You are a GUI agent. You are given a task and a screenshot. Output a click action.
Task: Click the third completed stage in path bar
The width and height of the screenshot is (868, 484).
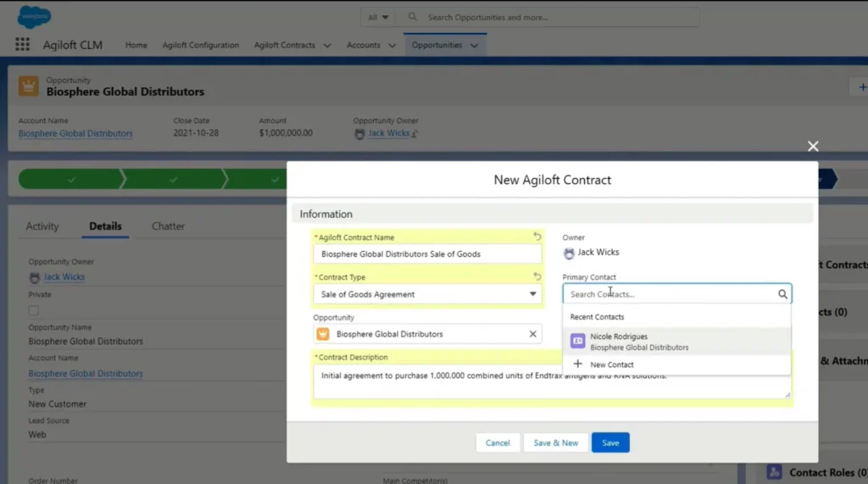pos(258,180)
